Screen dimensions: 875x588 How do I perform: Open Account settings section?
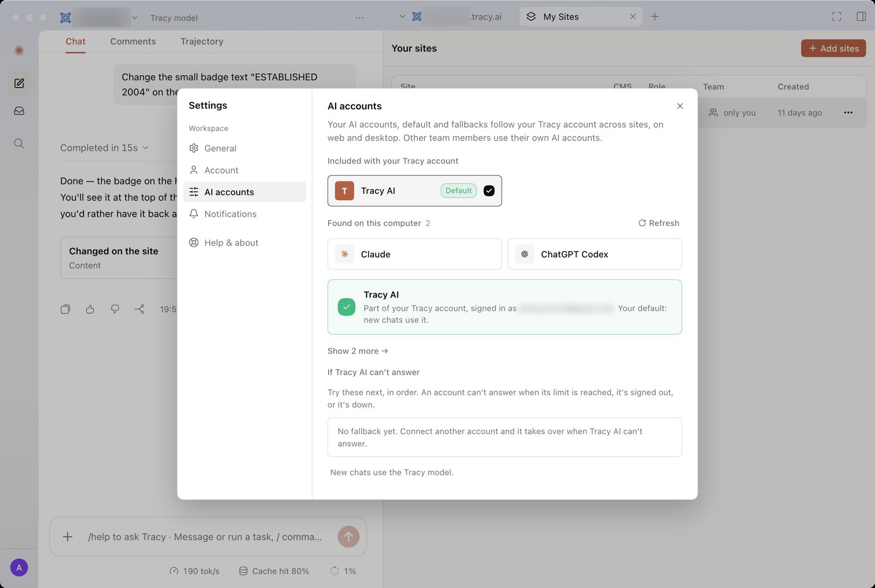[x=244, y=170]
